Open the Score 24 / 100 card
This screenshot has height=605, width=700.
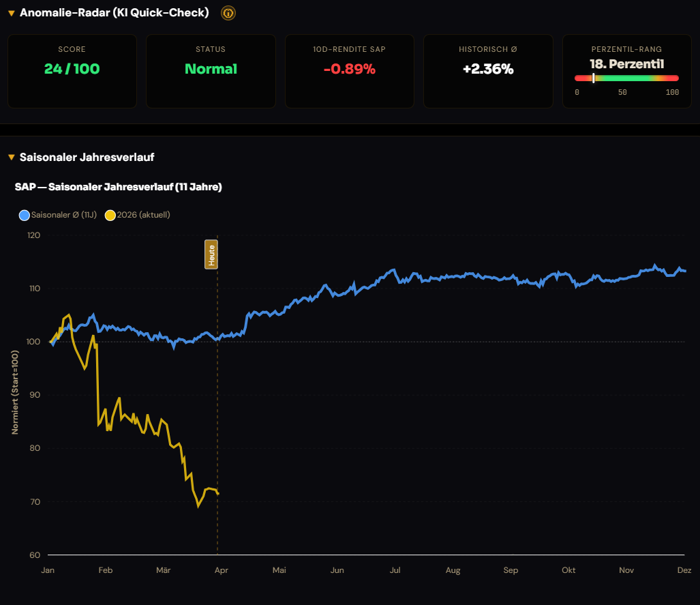point(72,71)
